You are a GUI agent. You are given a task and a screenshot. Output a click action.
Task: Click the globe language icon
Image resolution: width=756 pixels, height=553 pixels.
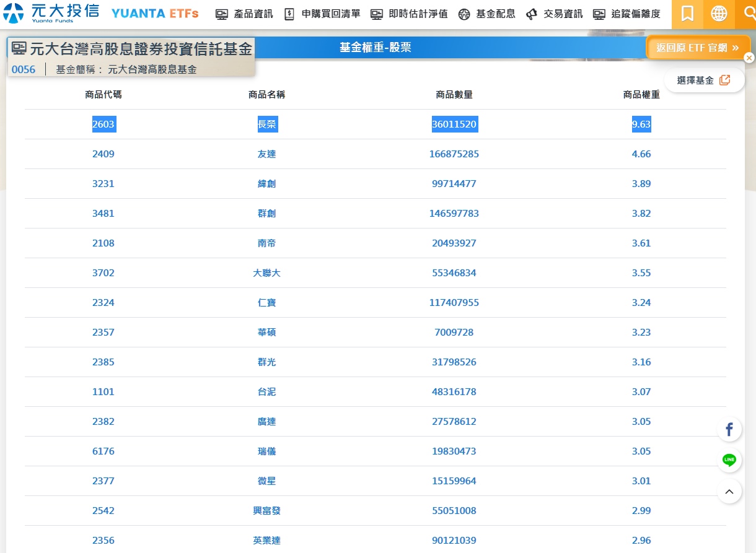[719, 14]
